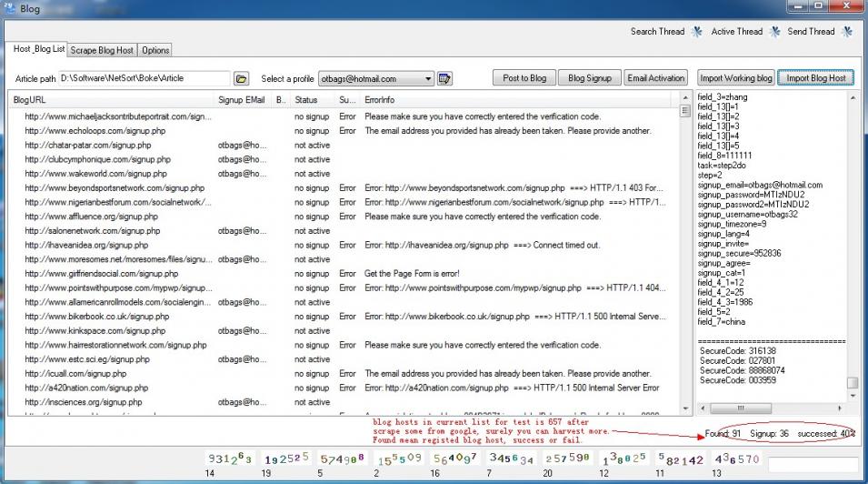
Task: Click the Blog application icon in title bar
Action: pyautogui.click(x=10, y=8)
